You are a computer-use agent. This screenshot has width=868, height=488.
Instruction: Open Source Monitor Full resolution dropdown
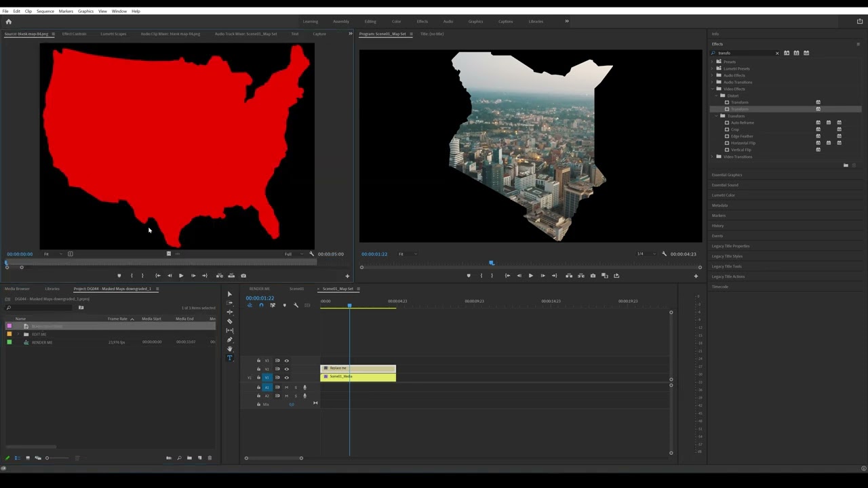292,254
